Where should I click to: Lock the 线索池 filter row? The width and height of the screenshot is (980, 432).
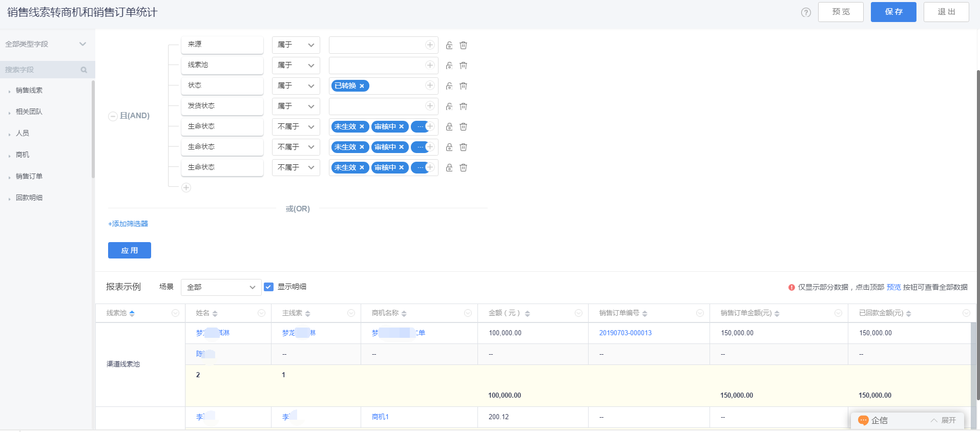click(449, 66)
